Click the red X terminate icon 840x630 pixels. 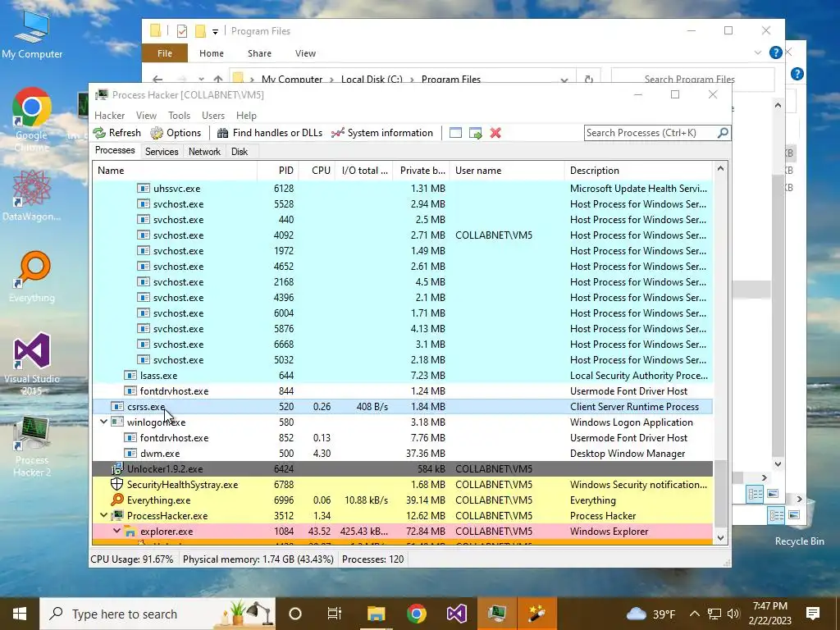pyautogui.click(x=495, y=133)
